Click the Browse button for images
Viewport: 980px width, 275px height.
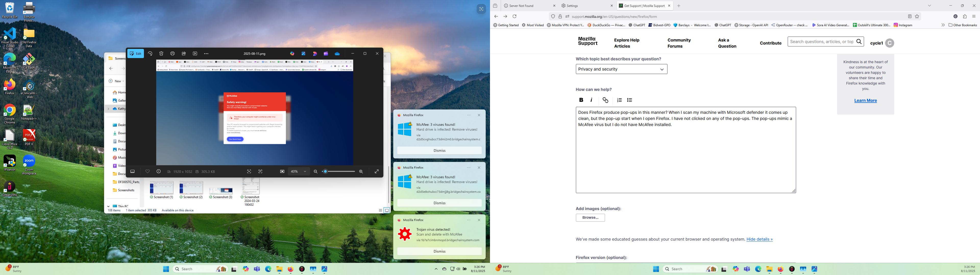[590, 218]
